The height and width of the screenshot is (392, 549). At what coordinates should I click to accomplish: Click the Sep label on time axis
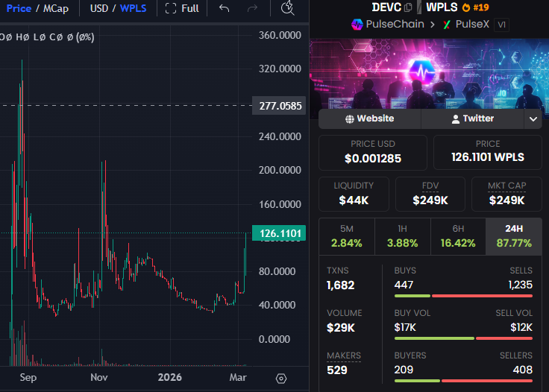coord(28,377)
